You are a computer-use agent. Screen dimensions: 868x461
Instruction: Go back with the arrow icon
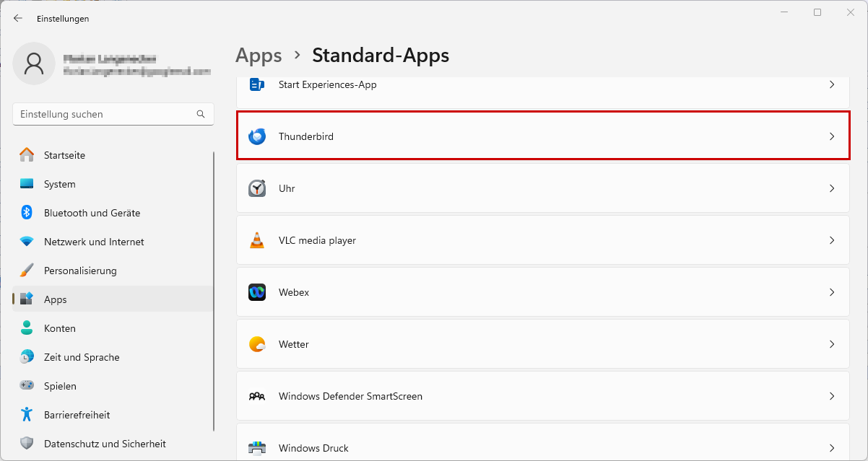(18, 19)
